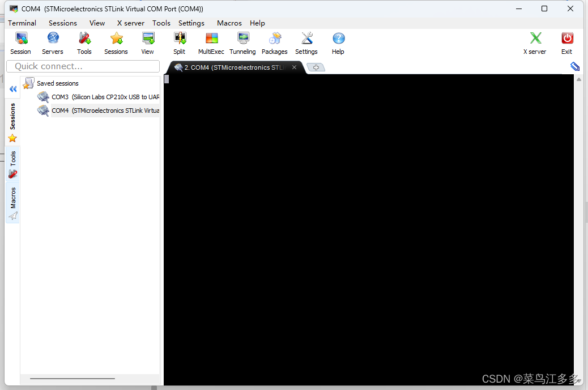Collapse sidebar with double-arrow icon
The height and width of the screenshot is (390, 588).
coord(13,89)
